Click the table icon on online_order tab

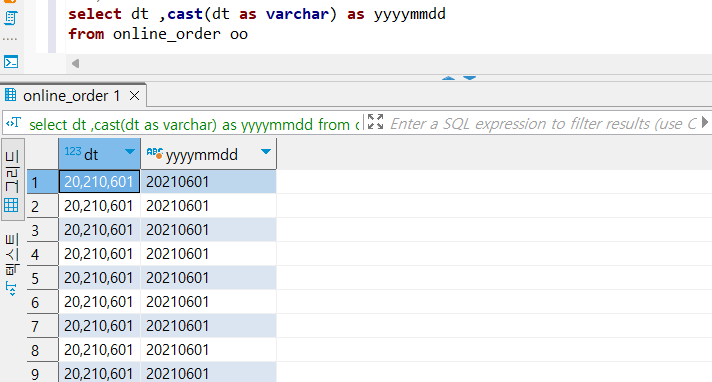click(10, 95)
